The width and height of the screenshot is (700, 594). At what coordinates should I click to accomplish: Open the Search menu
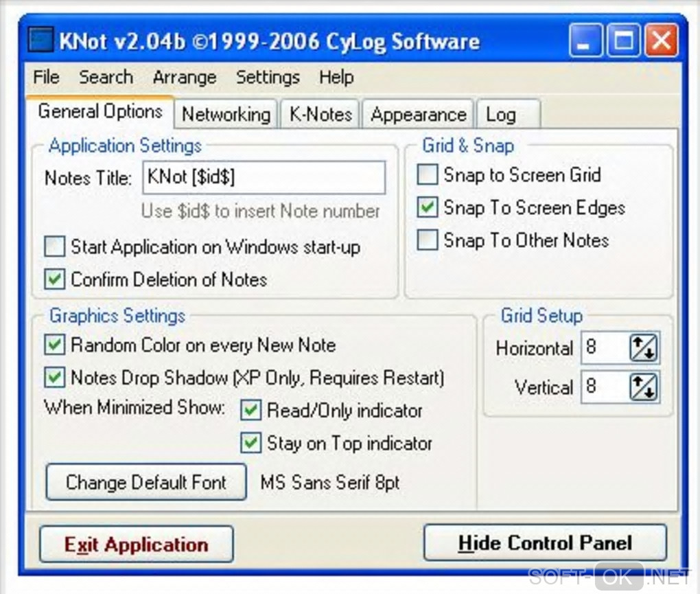coord(106,78)
